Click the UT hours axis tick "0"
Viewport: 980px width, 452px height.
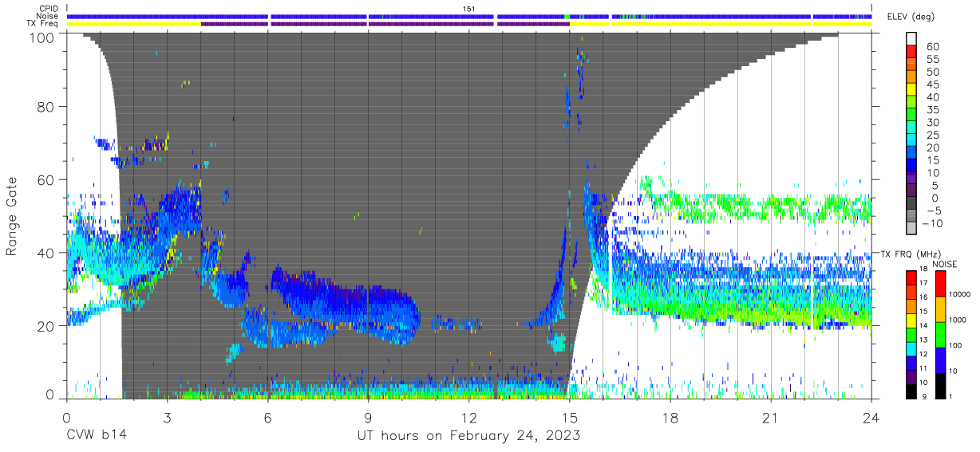(66, 417)
